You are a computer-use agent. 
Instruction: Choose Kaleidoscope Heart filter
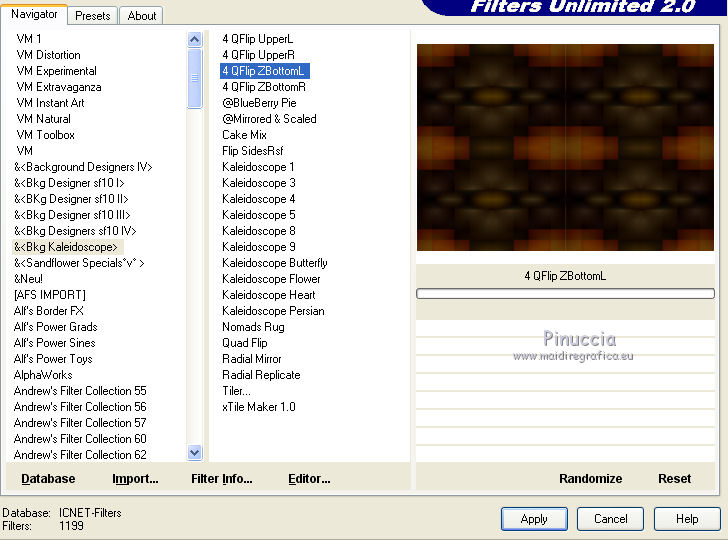click(269, 295)
